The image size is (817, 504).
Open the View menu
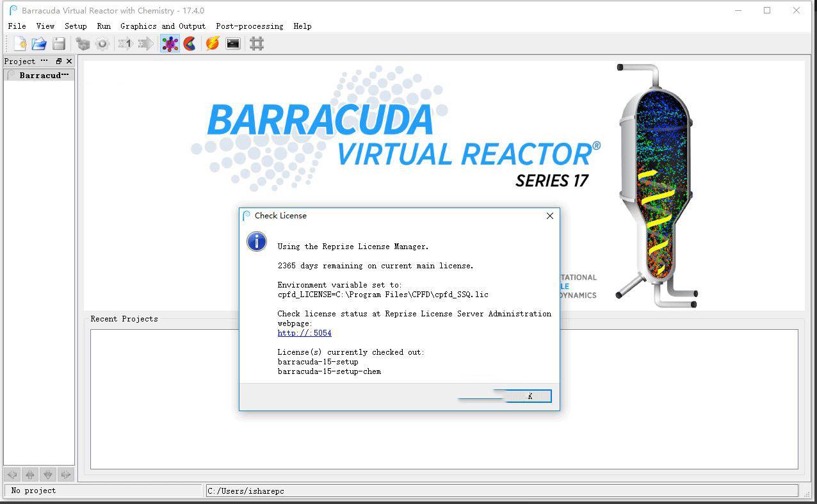point(45,26)
